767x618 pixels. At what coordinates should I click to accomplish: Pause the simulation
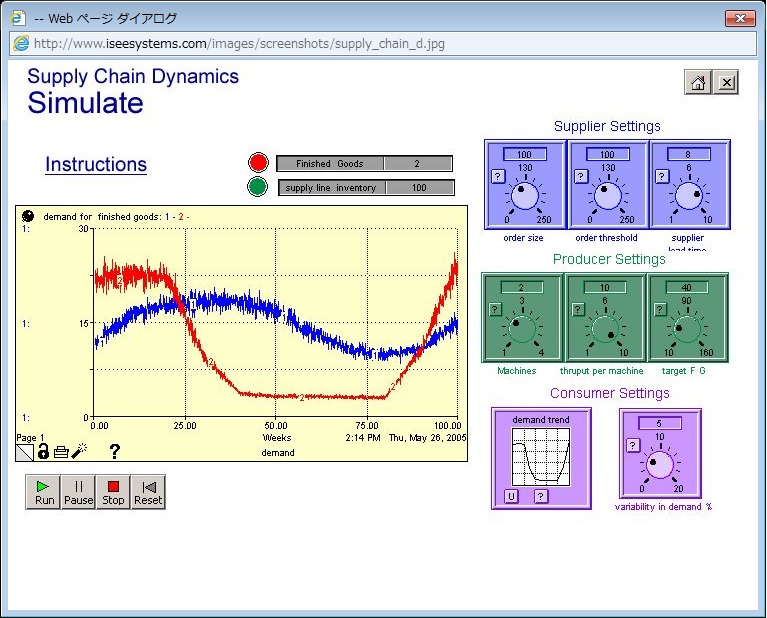click(x=79, y=492)
